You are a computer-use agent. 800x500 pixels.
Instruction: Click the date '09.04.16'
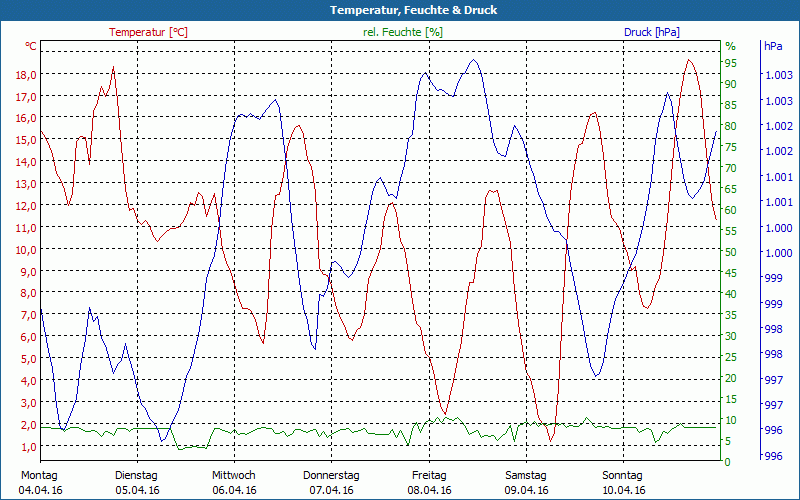click(x=527, y=490)
